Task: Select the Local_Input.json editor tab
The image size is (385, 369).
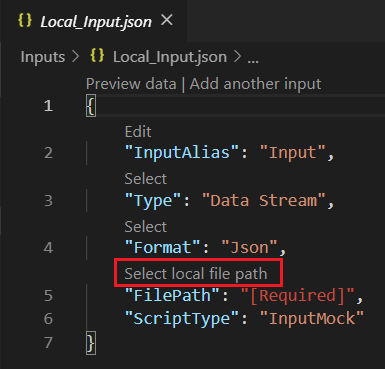Action: pos(93,21)
